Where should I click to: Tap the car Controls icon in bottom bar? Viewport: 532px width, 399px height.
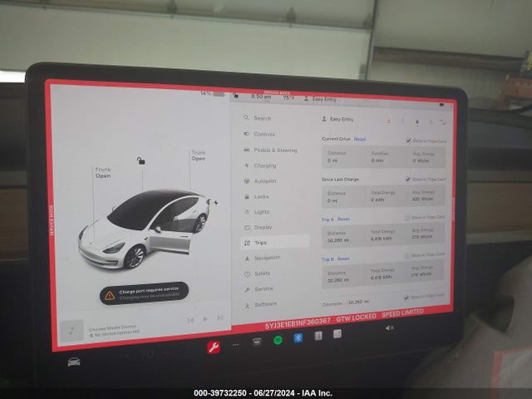click(74, 362)
